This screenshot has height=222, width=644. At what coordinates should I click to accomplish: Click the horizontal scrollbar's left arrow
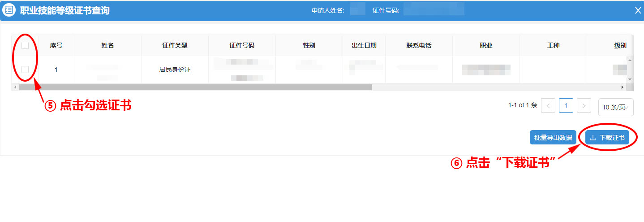pos(15,87)
